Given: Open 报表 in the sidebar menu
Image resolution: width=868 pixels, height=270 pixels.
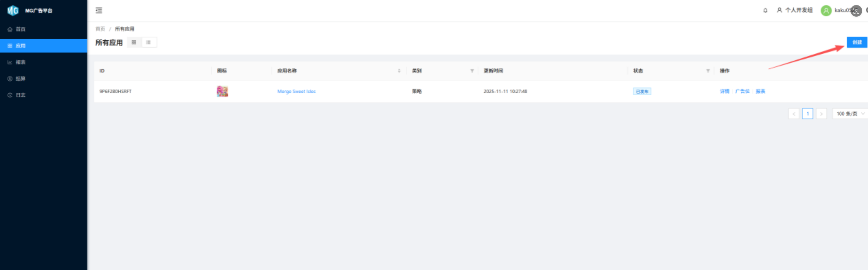Looking at the screenshot, I should [20, 62].
